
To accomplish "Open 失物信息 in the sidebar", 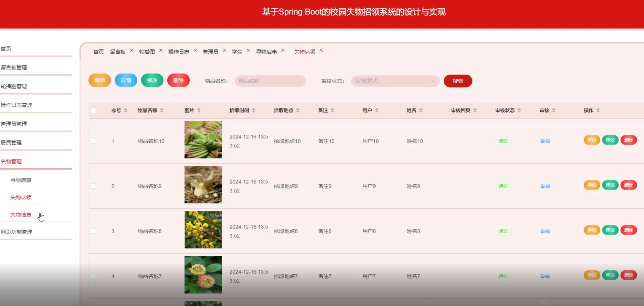I will coord(21,215).
